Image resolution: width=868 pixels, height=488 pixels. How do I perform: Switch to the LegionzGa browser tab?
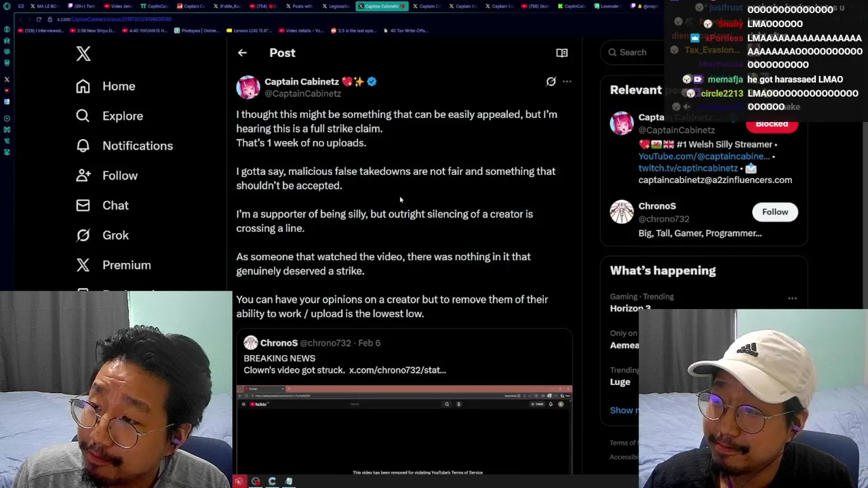tap(336, 6)
